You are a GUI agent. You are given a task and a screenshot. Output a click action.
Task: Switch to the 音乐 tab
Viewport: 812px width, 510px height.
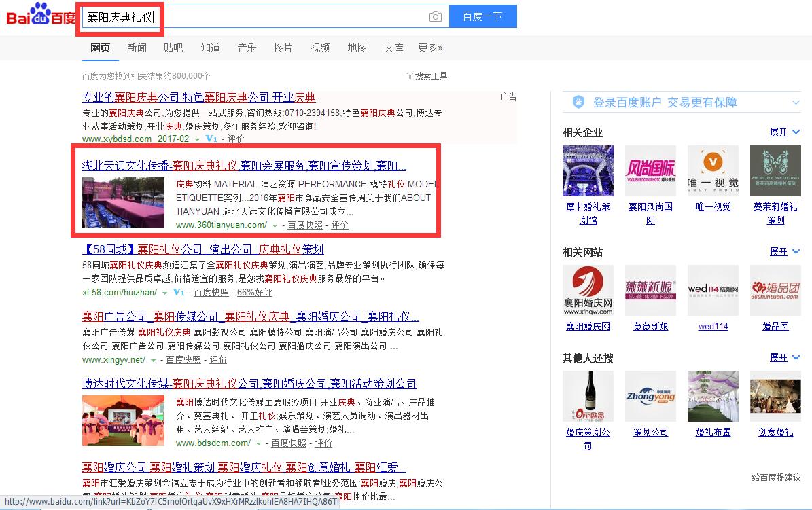click(x=247, y=48)
